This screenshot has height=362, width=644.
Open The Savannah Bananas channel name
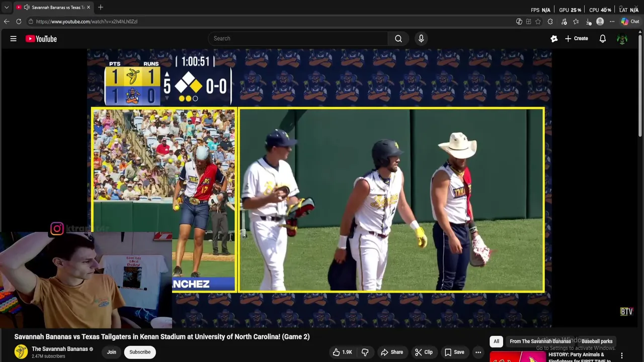(x=60, y=349)
